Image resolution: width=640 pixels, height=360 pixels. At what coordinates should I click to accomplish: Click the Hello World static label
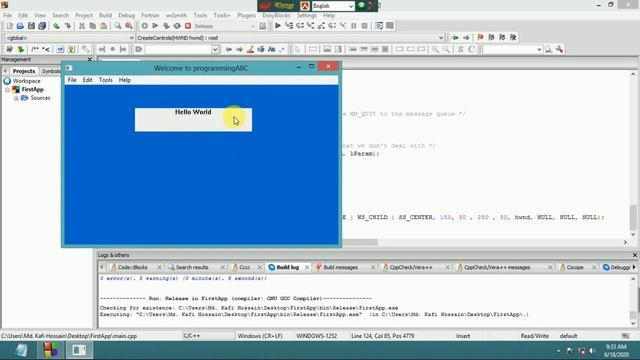click(x=193, y=120)
